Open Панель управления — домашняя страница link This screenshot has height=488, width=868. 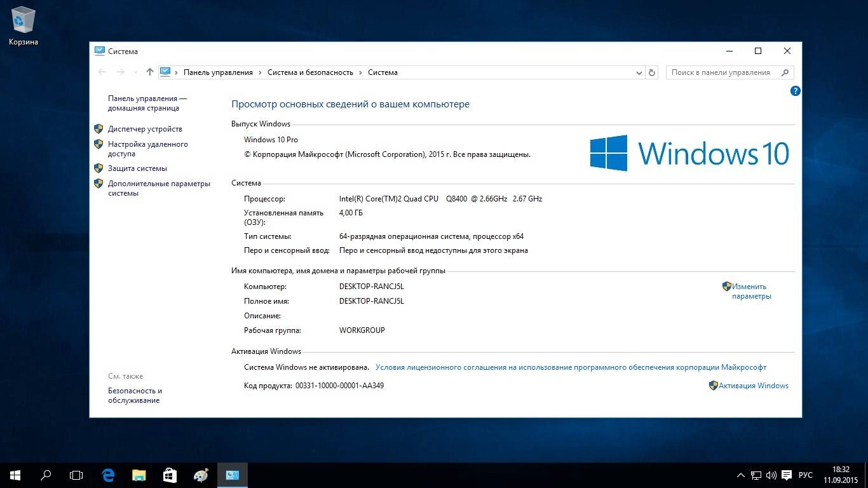click(x=147, y=103)
